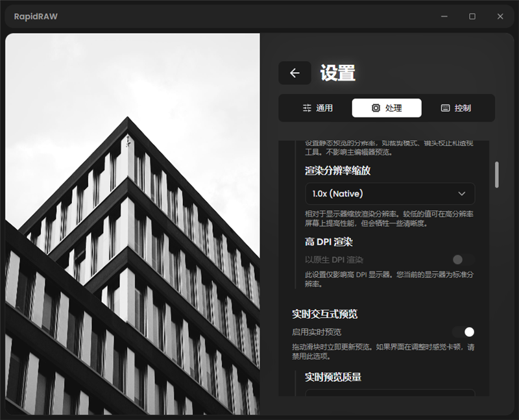Click the sliders icon in 通用 tab
Image resolution: width=519 pixels, height=420 pixels.
pos(307,108)
